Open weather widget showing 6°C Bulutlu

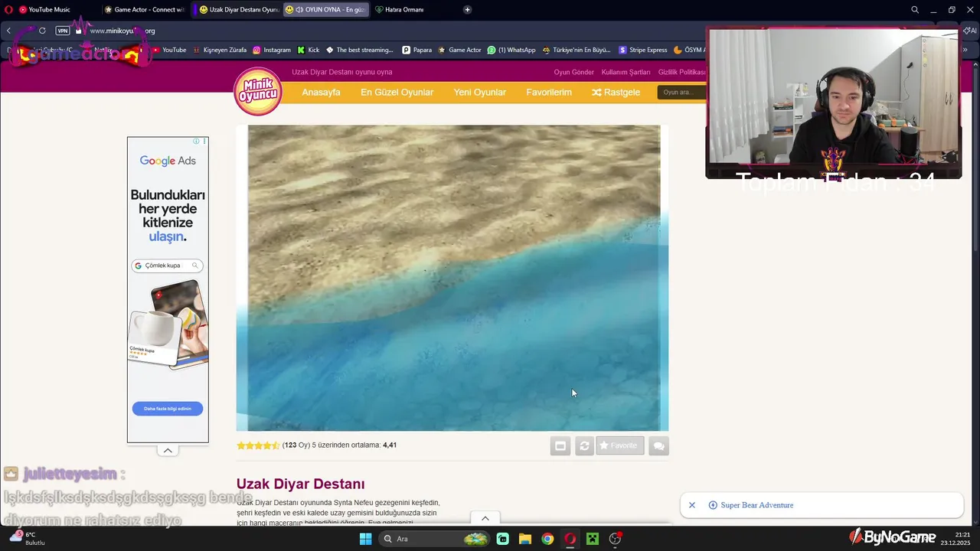click(x=27, y=539)
